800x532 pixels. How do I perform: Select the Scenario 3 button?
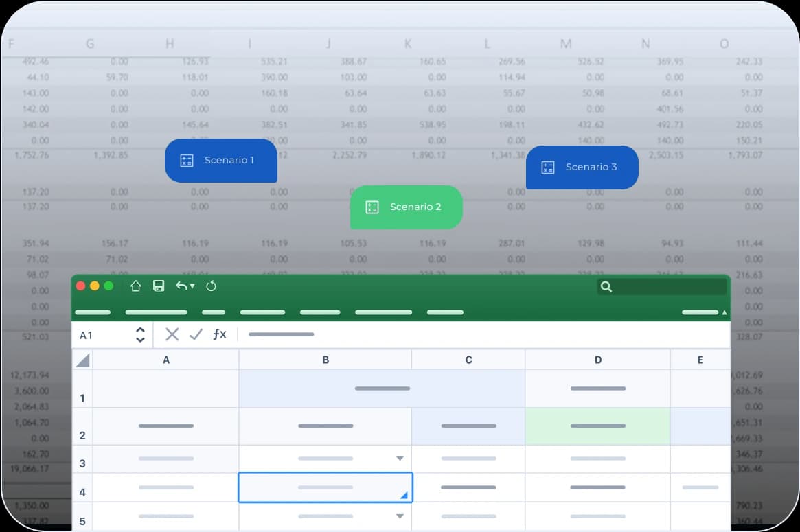pyautogui.click(x=582, y=167)
